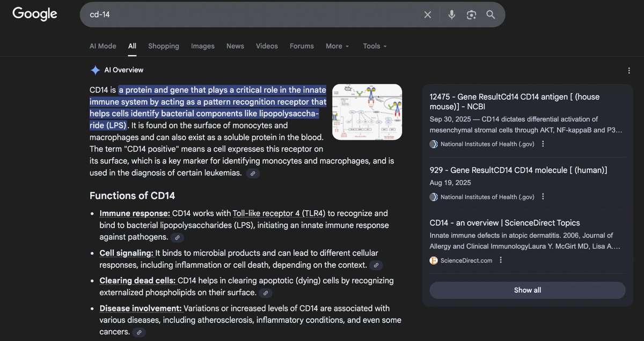Open Google Lens image search icon
Image resolution: width=644 pixels, height=341 pixels.
[471, 14]
